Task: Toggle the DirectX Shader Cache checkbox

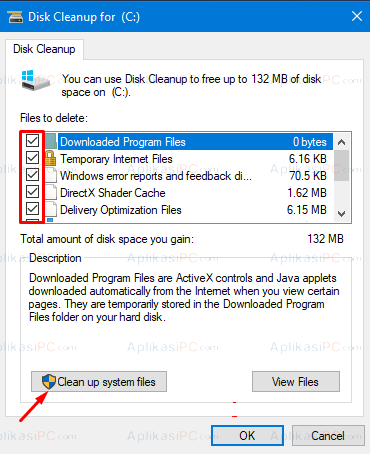Action: tap(32, 192)
